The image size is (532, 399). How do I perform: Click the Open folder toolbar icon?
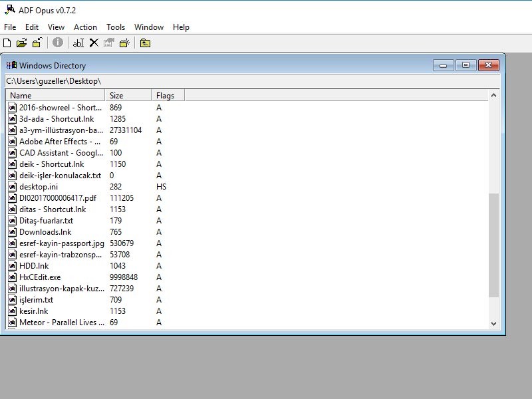click(x=21, y=43)
